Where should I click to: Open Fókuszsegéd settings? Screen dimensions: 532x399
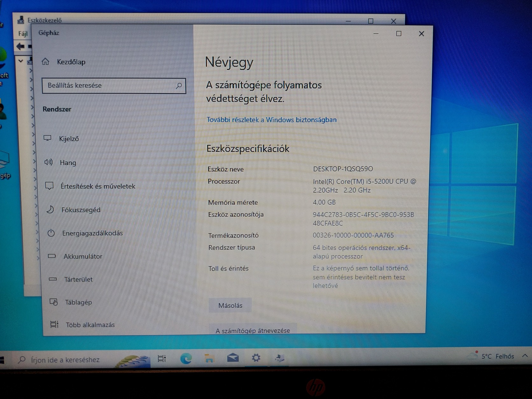coord(73,210)
